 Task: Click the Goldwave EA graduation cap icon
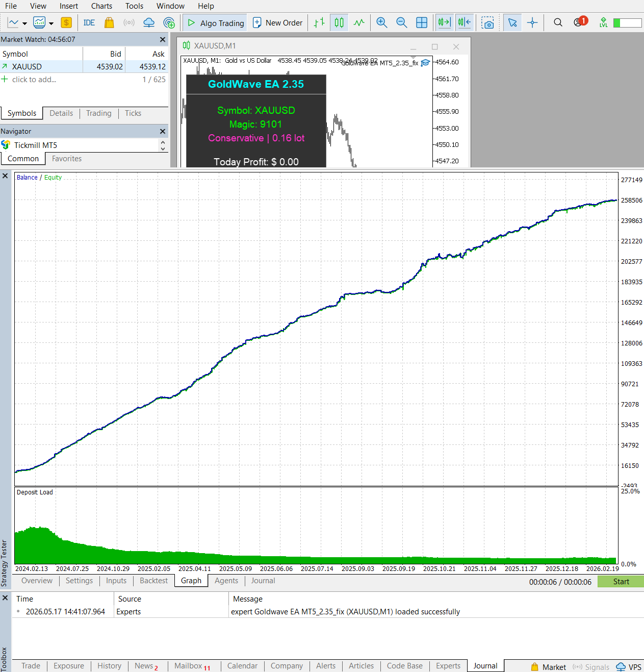425,63
